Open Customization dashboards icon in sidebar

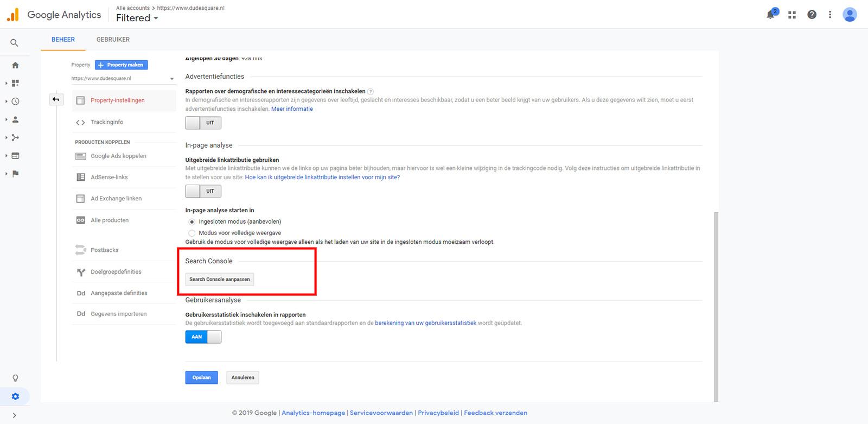[x=15, y=83]
